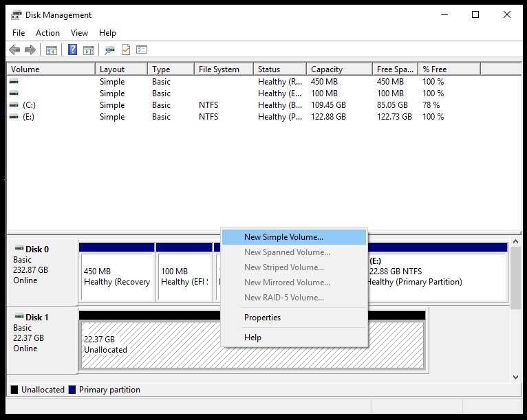Screen dimensions: 527x420
Task: Open the Action menu
Action: [47, 32]
